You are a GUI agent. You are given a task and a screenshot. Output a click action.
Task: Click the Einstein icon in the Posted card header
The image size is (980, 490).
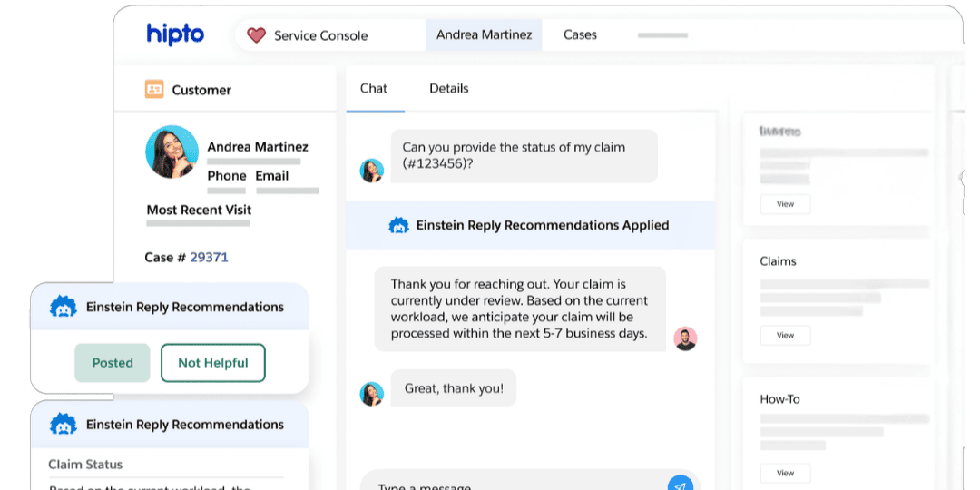(63, 307)
